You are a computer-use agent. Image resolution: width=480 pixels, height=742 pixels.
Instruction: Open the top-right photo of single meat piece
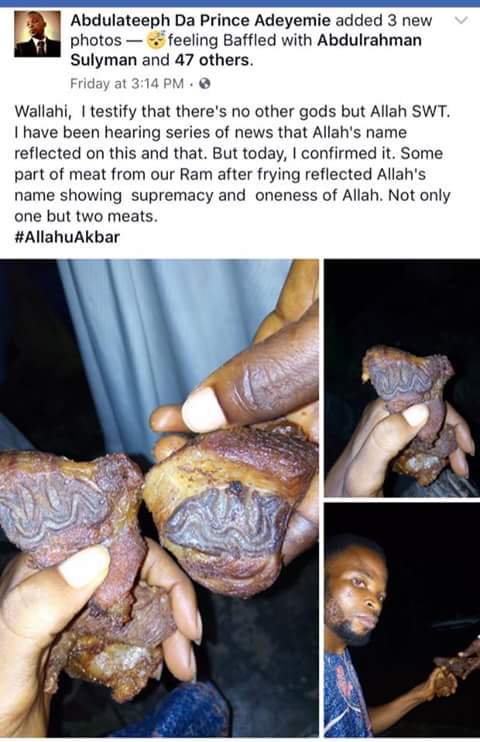[402, 378]
